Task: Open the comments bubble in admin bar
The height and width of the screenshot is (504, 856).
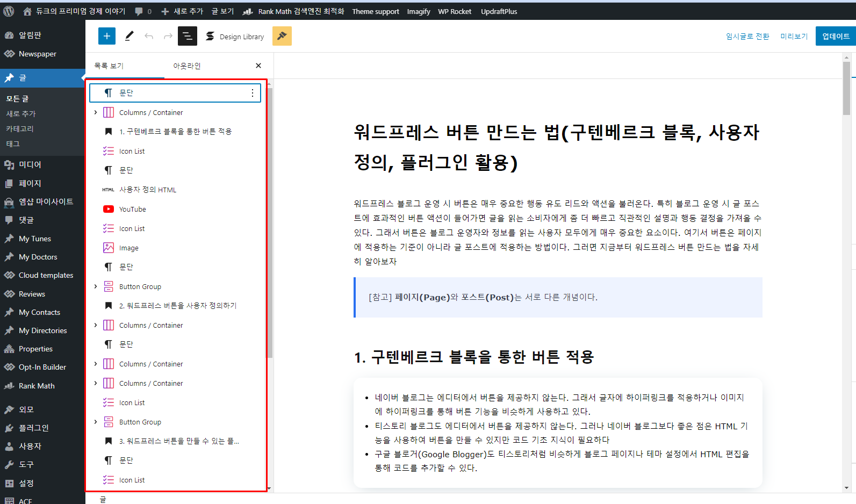Action: (143, 11)
